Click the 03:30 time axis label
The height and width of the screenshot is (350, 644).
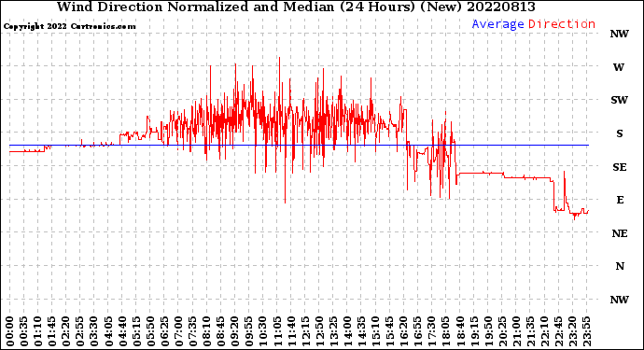pos(93,331)
